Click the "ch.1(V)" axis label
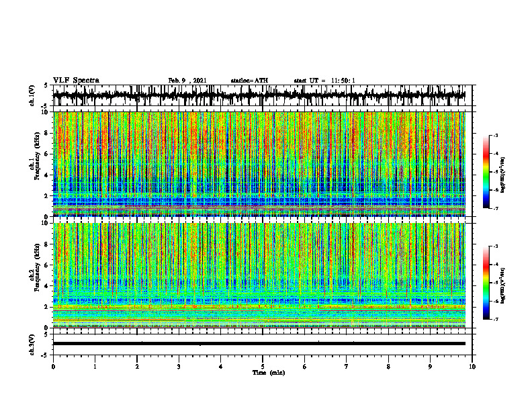532x411 pixels. coord(32,95)
